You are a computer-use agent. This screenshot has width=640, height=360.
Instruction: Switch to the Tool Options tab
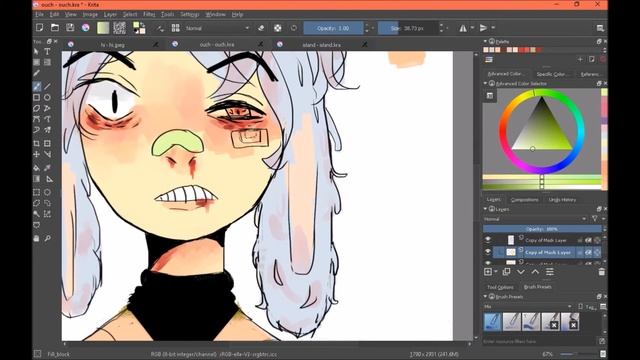point(500,287)
